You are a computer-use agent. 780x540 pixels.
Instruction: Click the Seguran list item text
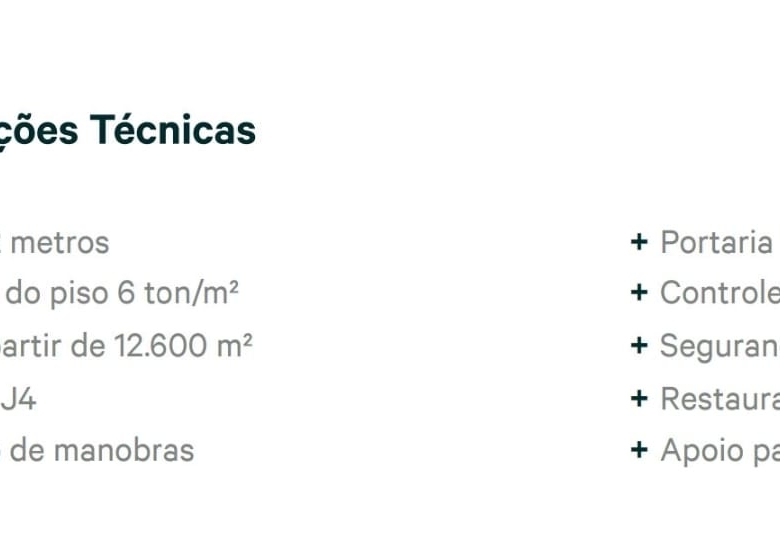click(719, 346)
